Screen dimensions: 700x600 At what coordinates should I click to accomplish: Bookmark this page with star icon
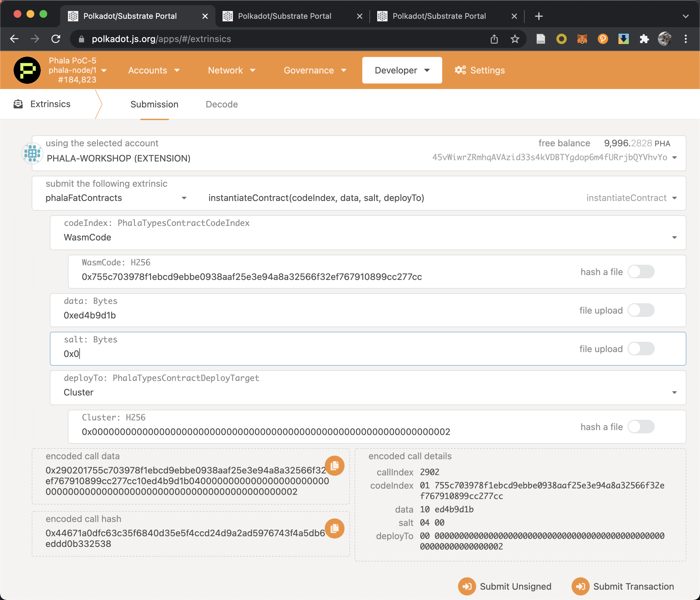click(x=515, y=39)
